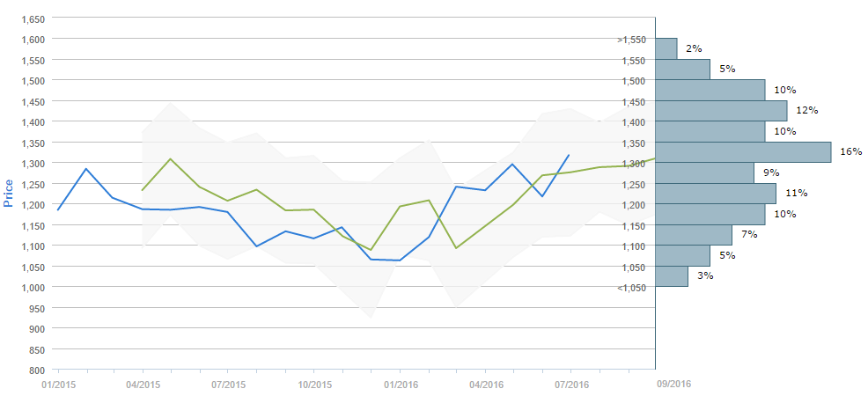This screenshot has height=396, width=868.
Task: Click the "Price" y-axis title
Action: pyautogui.click(x=9, y=193)
